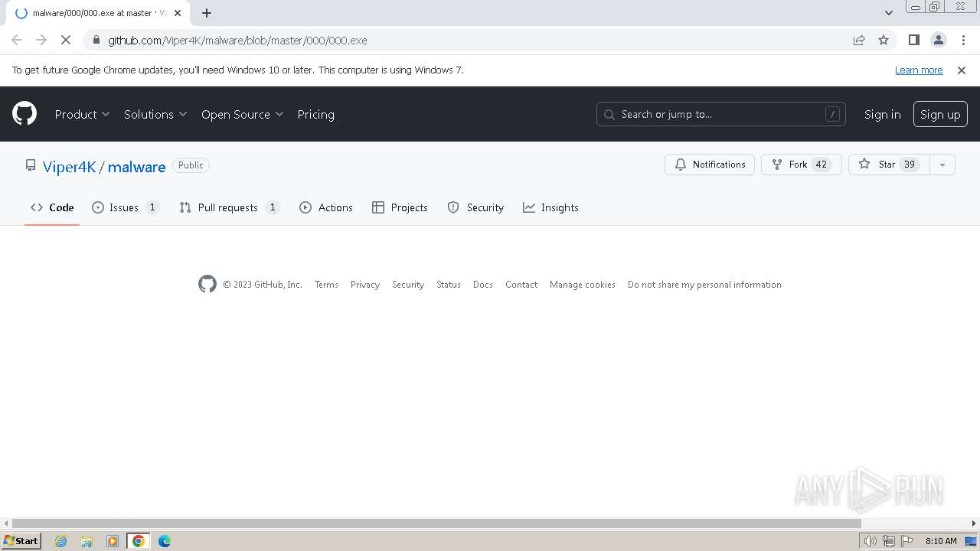Focus the Search or jump to field
980x551 pixels.
point(720,114)
